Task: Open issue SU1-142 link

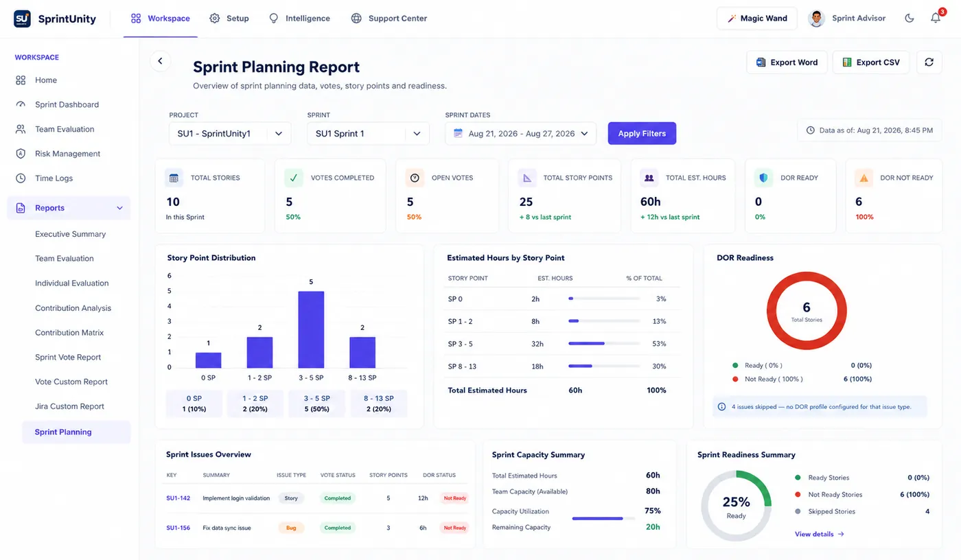Action: 178,498
